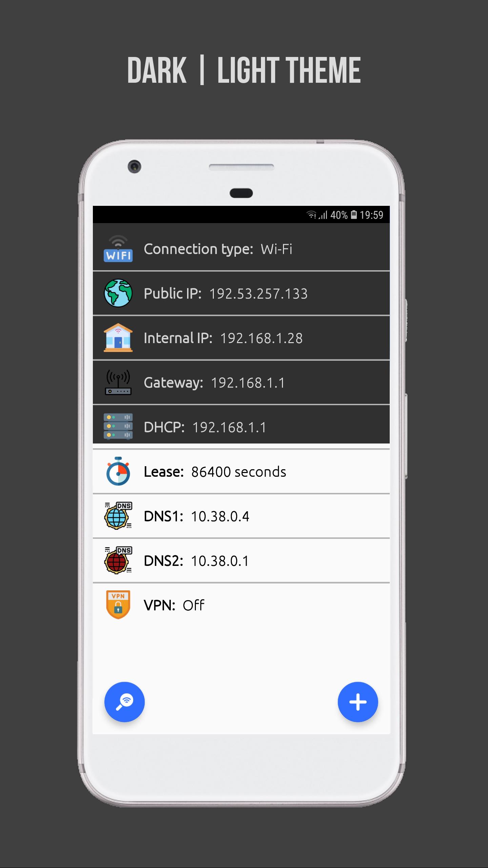Tap the server rack DHCP icon
This screenshot has height=868, width=488.
[118, 427]
